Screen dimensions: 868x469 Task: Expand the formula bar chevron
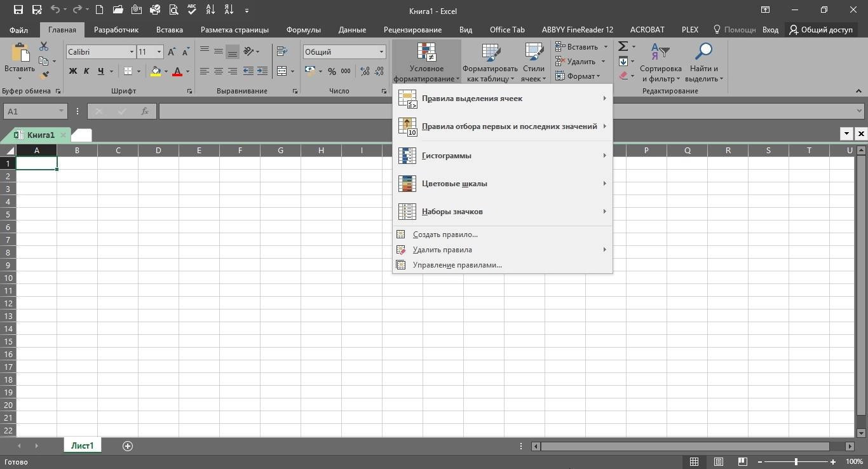coord(860,111)
